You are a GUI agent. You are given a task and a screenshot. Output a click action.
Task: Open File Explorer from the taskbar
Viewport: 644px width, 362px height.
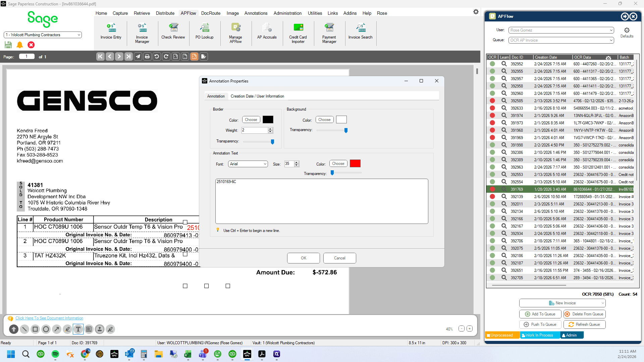point(158,354)
